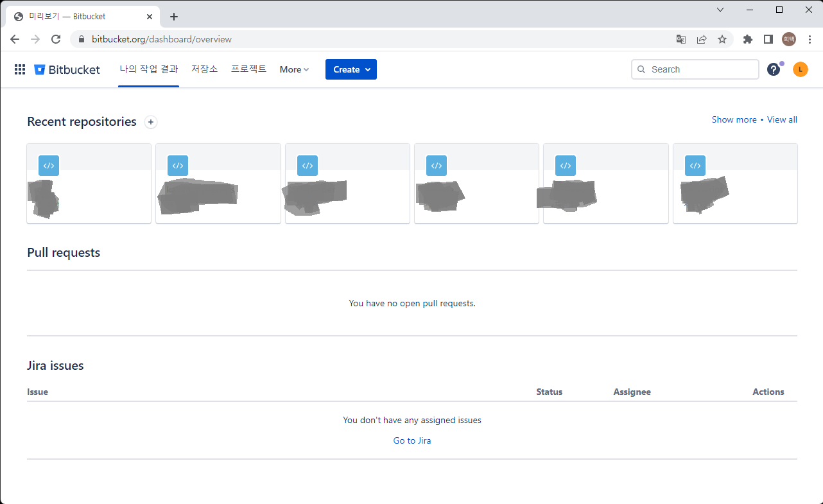The image size is (823, 504).
Task: Click Show more repositories link
Action: (734, 119)
